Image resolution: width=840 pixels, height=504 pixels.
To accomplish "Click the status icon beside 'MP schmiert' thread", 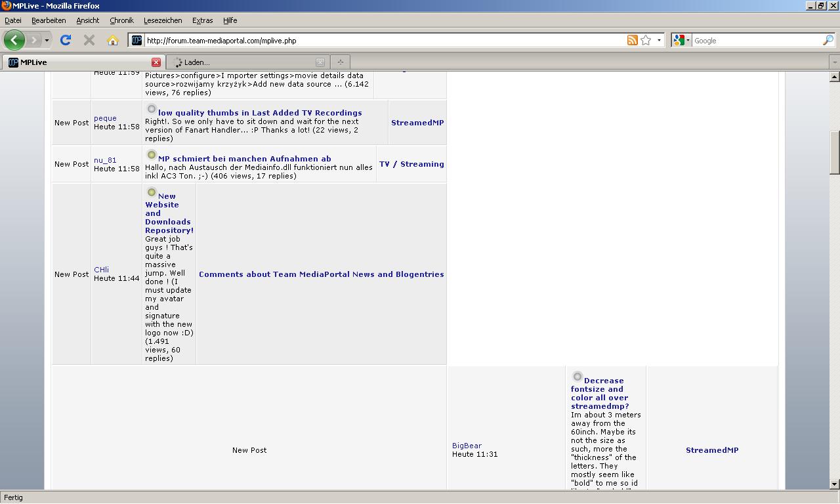I will pos(152,156).
